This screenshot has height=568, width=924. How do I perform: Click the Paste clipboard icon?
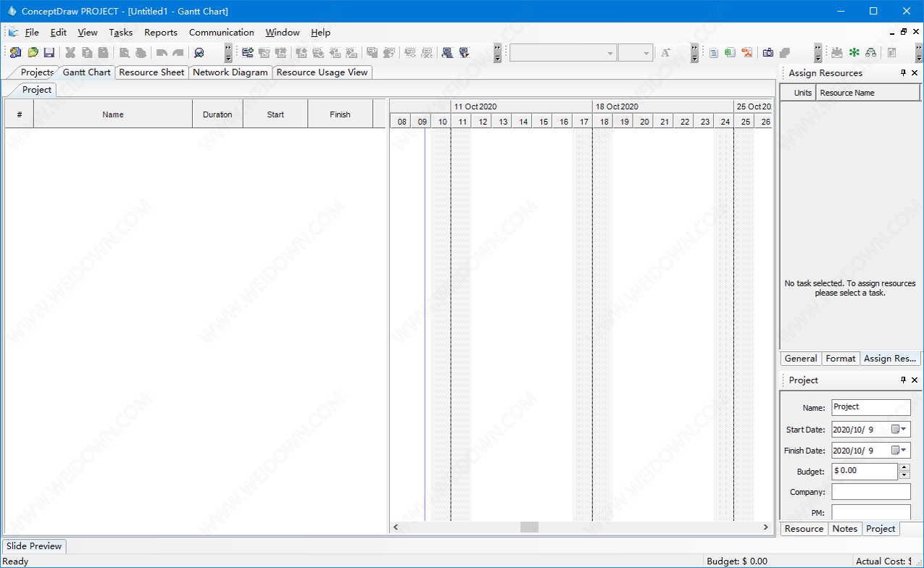coord(104,52)
